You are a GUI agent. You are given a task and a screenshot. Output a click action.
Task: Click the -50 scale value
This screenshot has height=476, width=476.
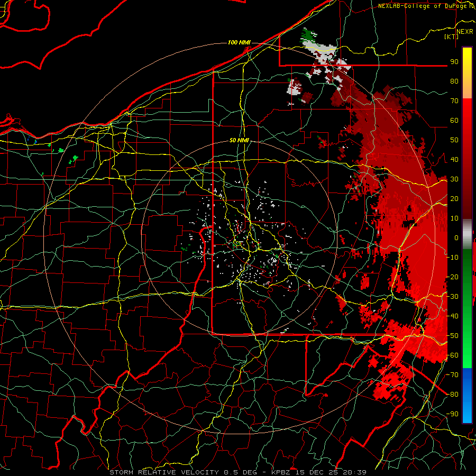453,336
